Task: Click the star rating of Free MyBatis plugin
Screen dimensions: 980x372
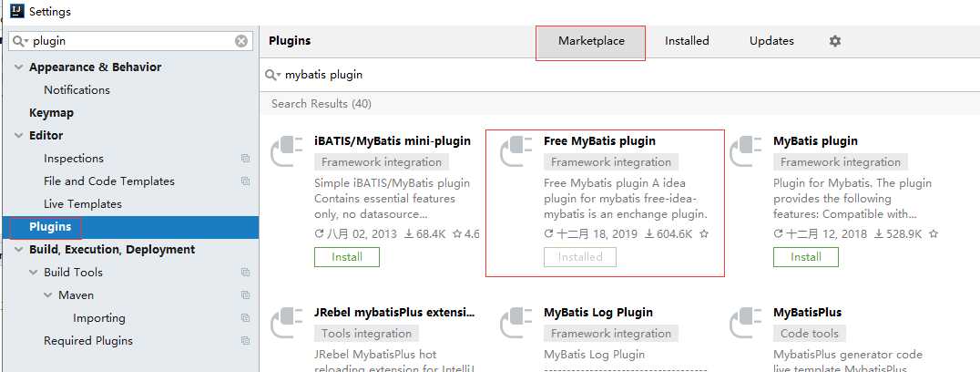Action: click(704, 234)
